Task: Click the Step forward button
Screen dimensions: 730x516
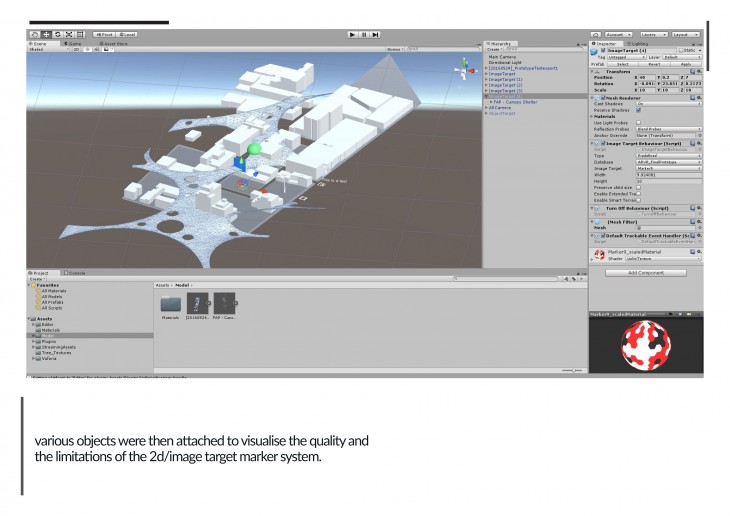Action: coord(375,34)
